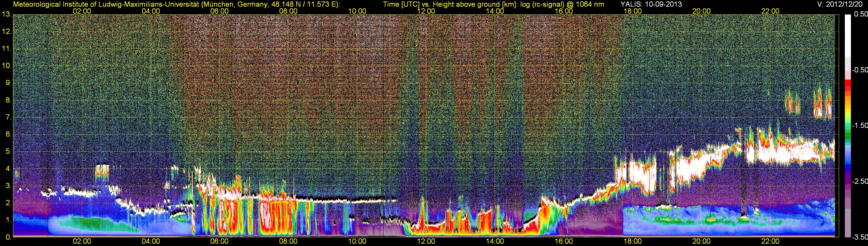The image size is (868, 246).
Task: Click the bottom-axis time label '22:00'
Action: 770,242
